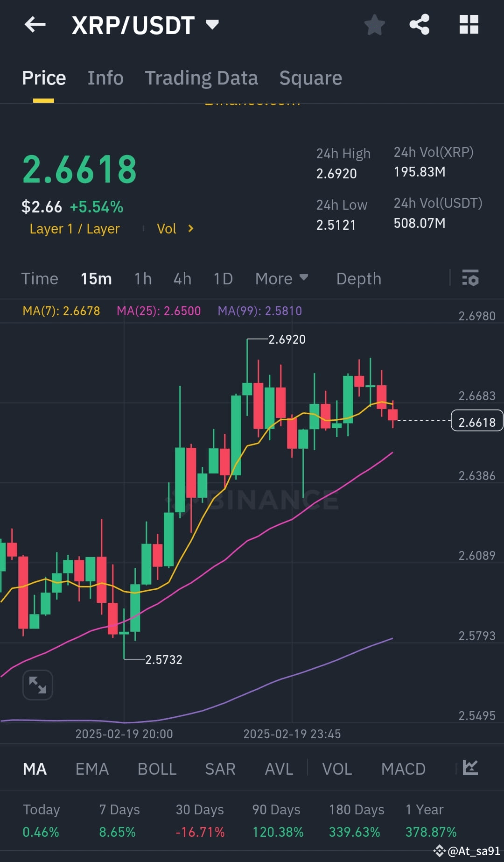Image resolution: width=504 pixels, height=862 pixels.
Task: Expand the More timeframe options
Action: pos(281,278)
